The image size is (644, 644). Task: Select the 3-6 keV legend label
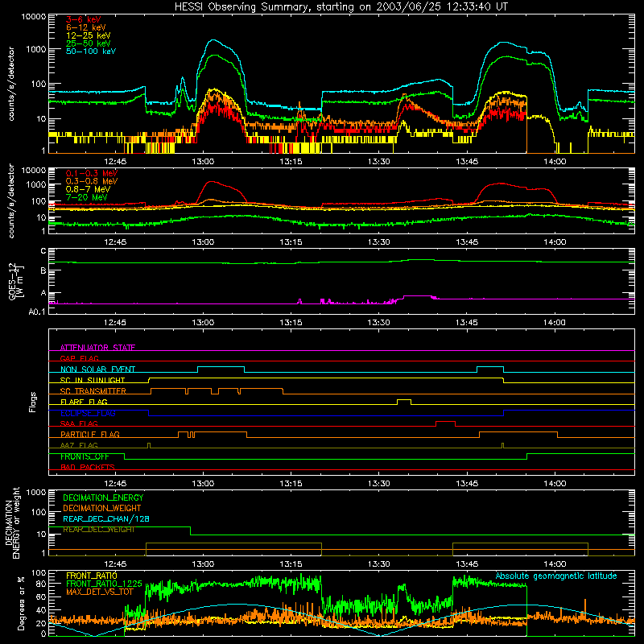(x=83, y=19)
